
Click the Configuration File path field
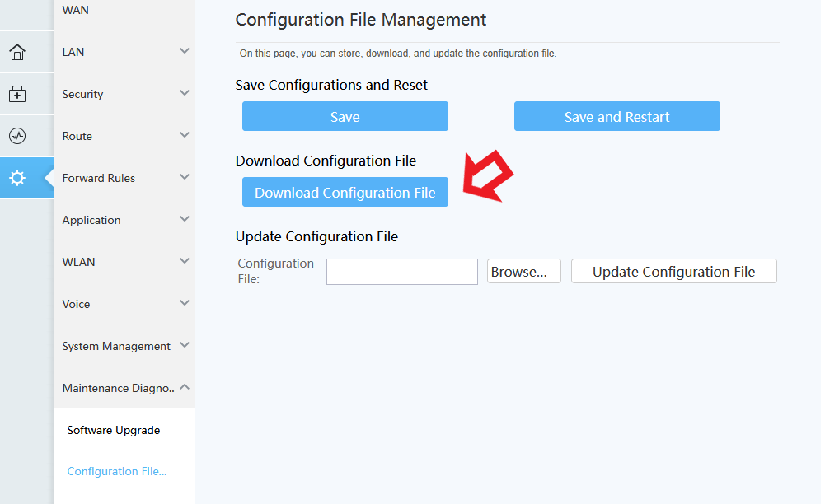pyautogui.click(x=401, y=272)
